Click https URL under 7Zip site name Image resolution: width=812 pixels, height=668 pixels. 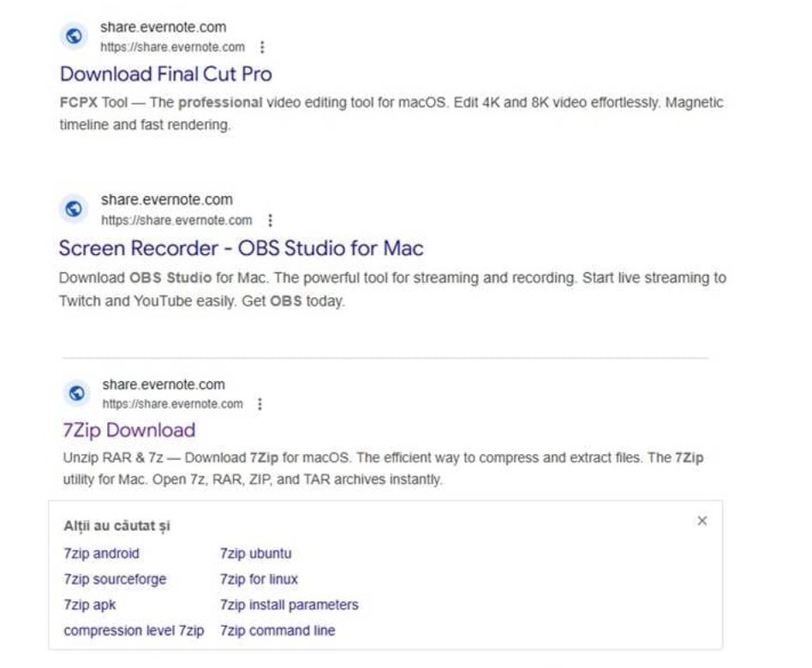pyautogui.click(x=172, y=404)
